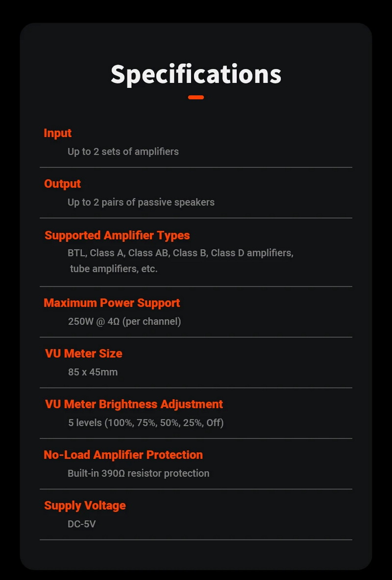392x580 pixels.
Task: Select the Input heading
Action: click(57, 133)
